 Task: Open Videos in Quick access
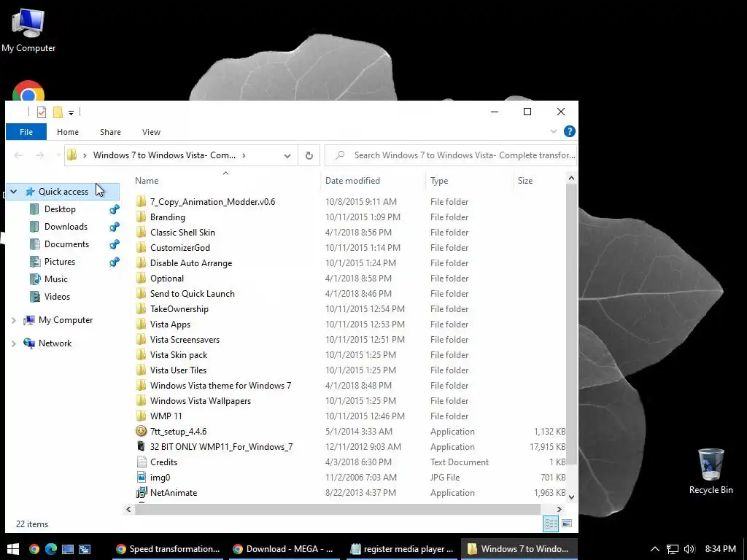click(57, 297)
